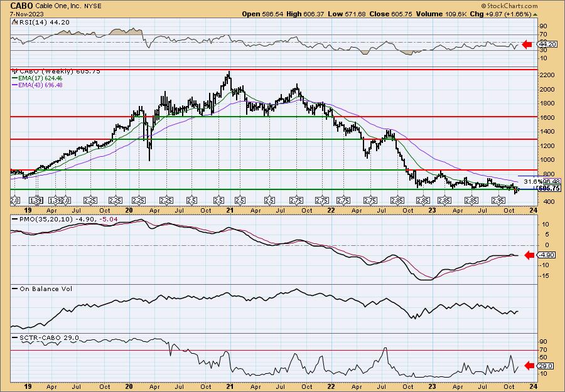
Task: Click the -15 label on the PMO axis
Action: [x=544, y=276]
